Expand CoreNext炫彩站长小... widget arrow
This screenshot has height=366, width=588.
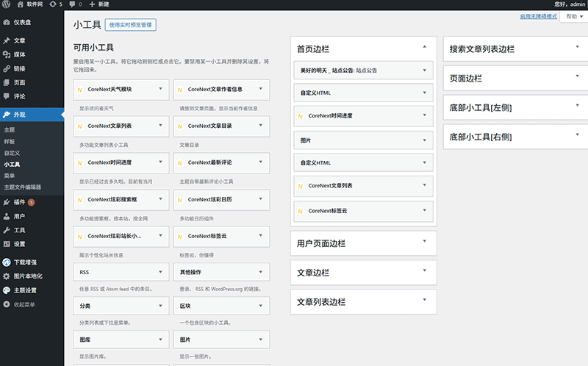[x=160, y=235]
